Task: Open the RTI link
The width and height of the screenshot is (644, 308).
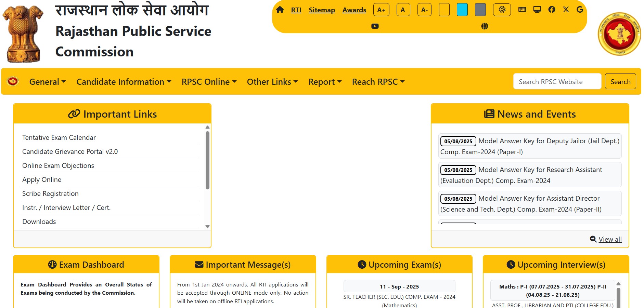Action: click(296, 10)
